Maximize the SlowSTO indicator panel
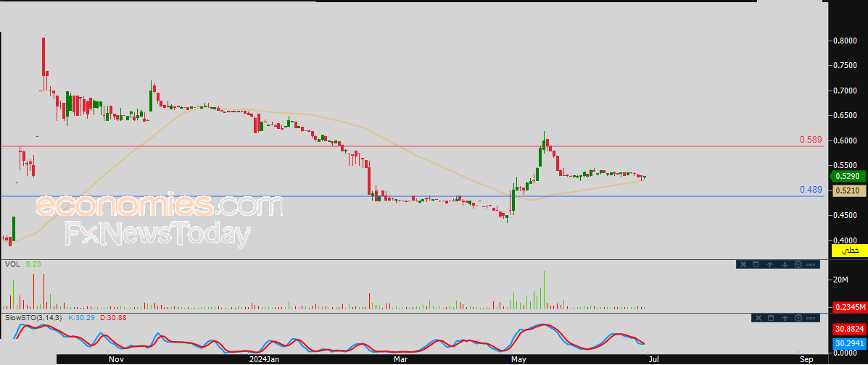Viewport: 868px width, 365px height. click(x=771, y=318)
